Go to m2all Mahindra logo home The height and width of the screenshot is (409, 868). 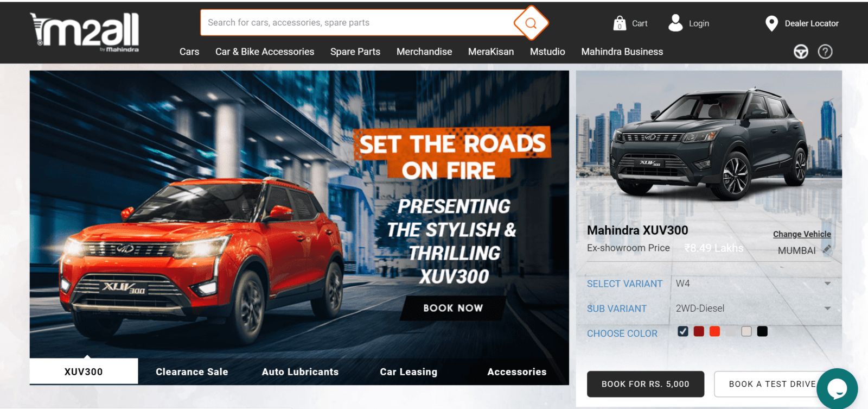click(x=85, y=32)
